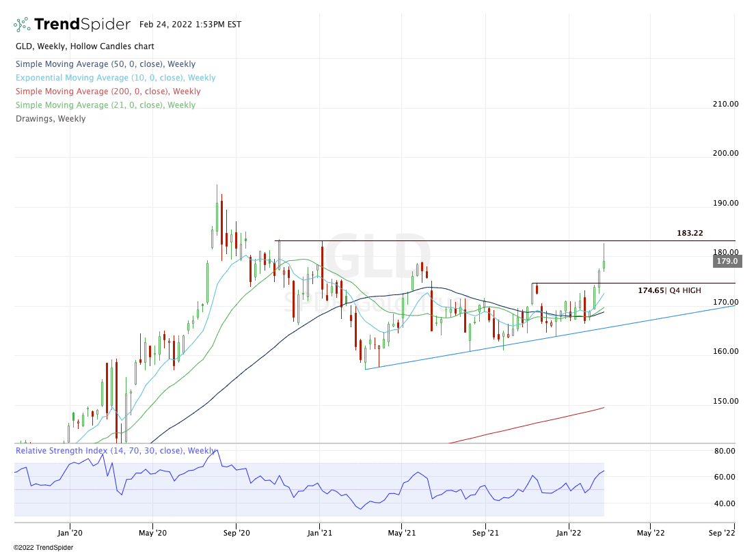Click the Relative Strength Index indicator label
The height and width of the screenshot is (554, 756).
tap(116, 451)
